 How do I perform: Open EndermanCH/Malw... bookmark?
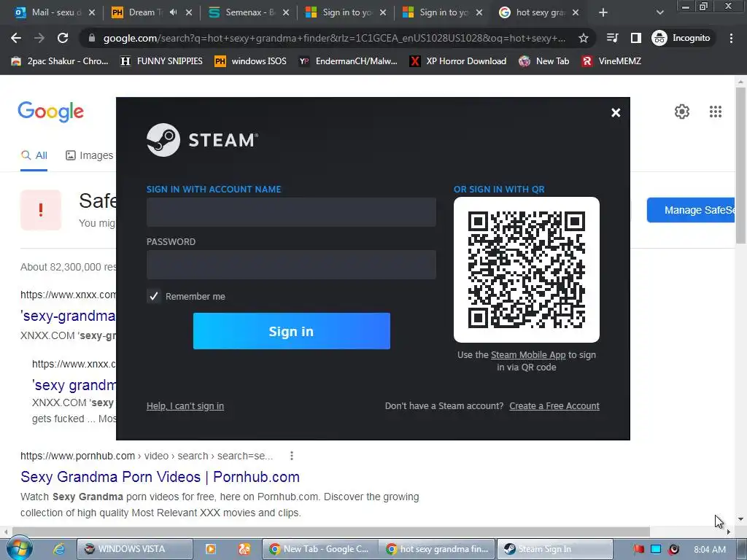(x=348, y=61)
